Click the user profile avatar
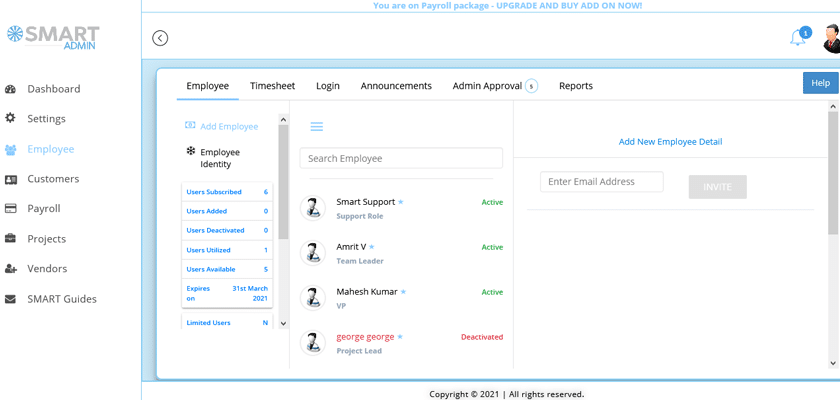Image resolution: width=840 pixels, height=400 pixels. click(x=830, y=39)
